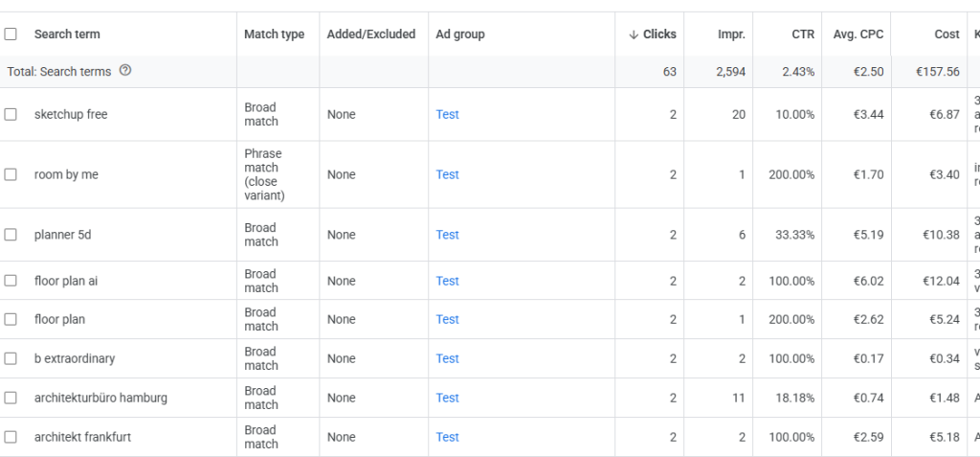Image resolution: width=980 pixels, height=457 pixels.
Task: Check architekturbüro hamburg row checkbox
Action: click(x=11, y=398)
